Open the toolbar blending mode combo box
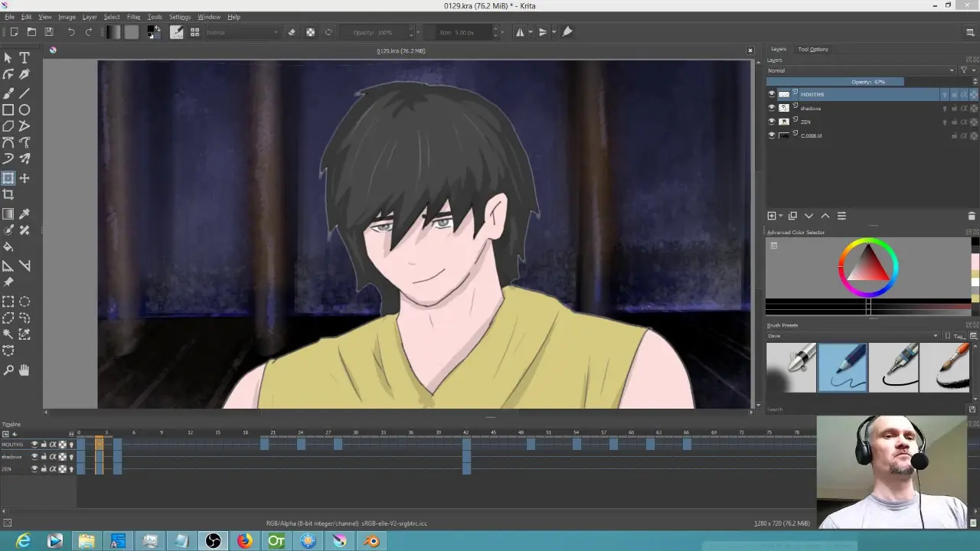Image resolution: width=980 pixels, height=551 pixels. pyautogui.click(x=243, y=32)
